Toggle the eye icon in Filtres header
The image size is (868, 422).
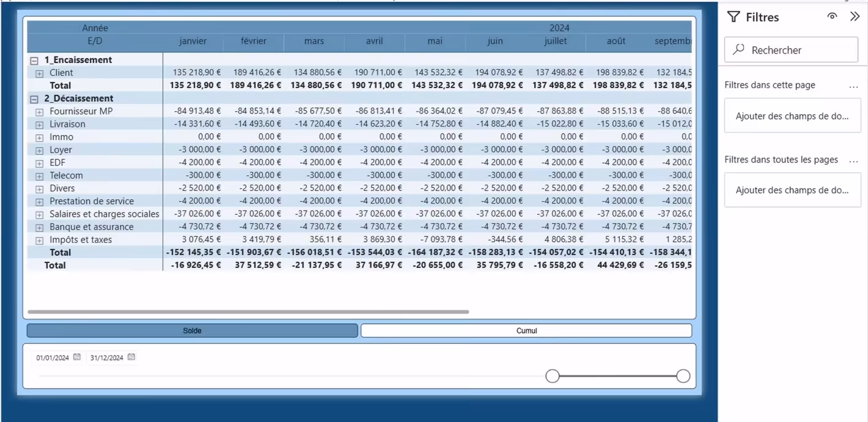(x=832, y=17)
